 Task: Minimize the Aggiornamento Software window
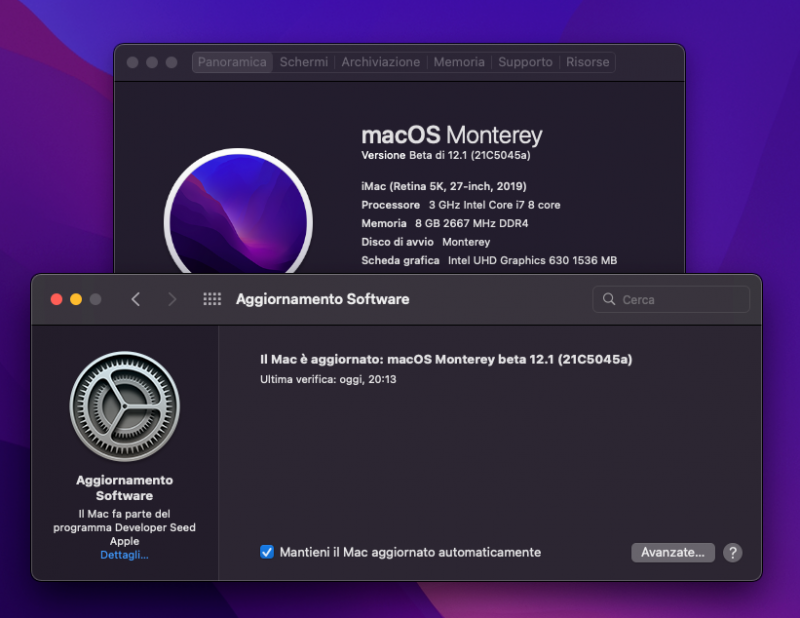pyautogui.click(x=76, y=300)
